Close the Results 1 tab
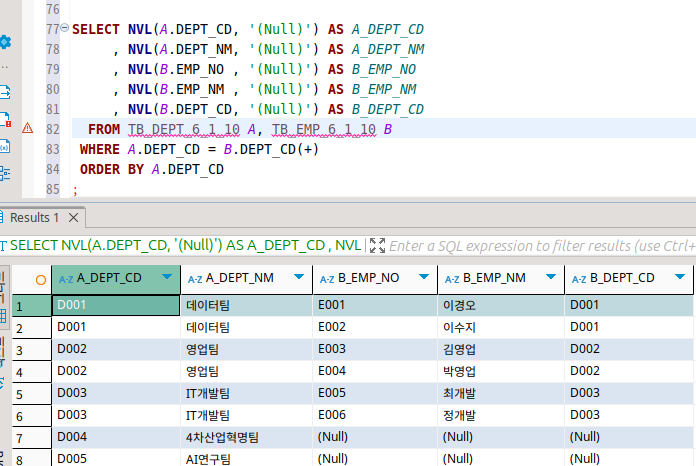Image resolution: width=696 pixels, height=466 pixels. 74,217
